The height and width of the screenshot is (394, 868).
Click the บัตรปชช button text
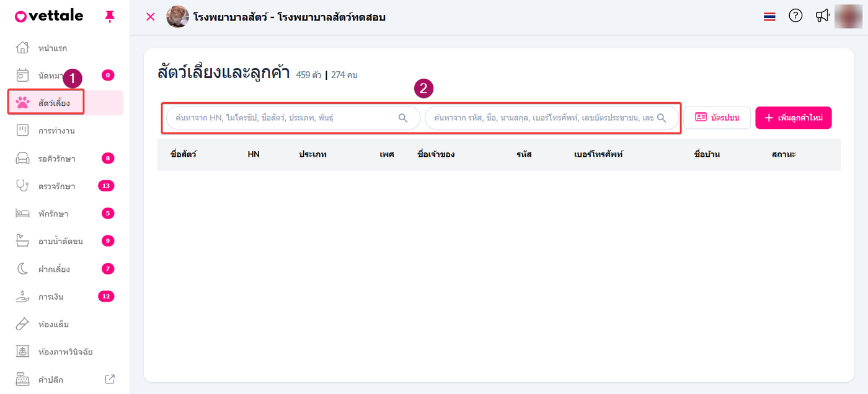point(725,118)
